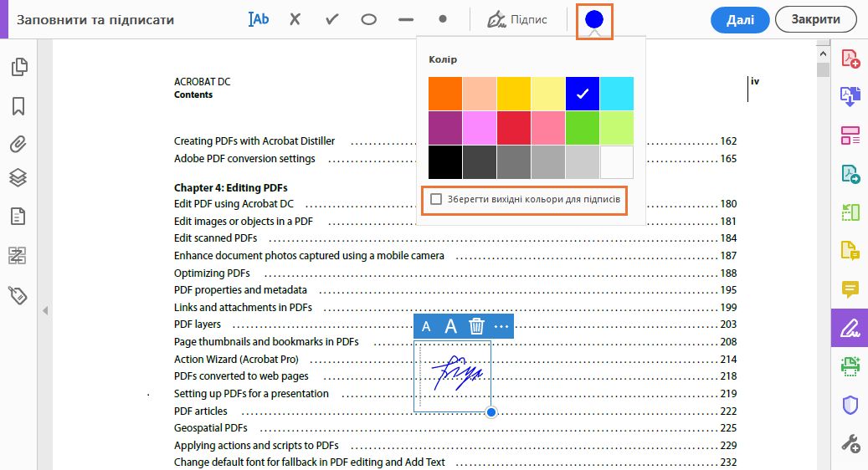This screenshot has width=868, height=470.
Task: Open the Create PDF tool
Action: pos(850,59)
